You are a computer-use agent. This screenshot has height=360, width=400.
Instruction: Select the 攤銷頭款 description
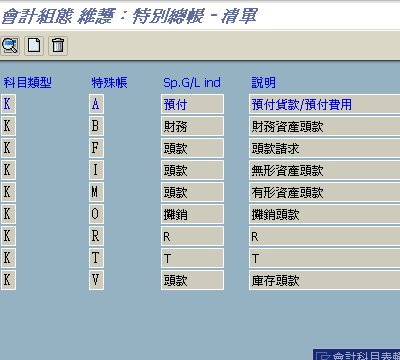coord(325,214)
